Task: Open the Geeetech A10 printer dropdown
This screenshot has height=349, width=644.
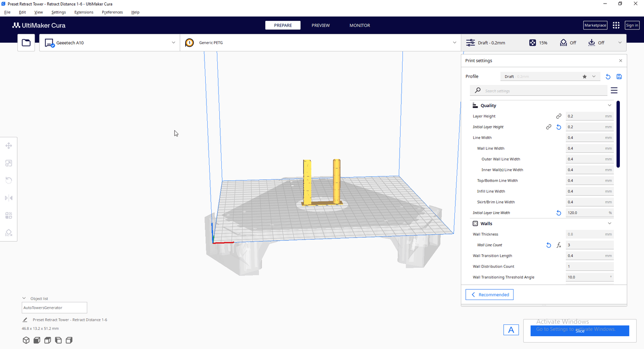Action: [x=109, y=43]
